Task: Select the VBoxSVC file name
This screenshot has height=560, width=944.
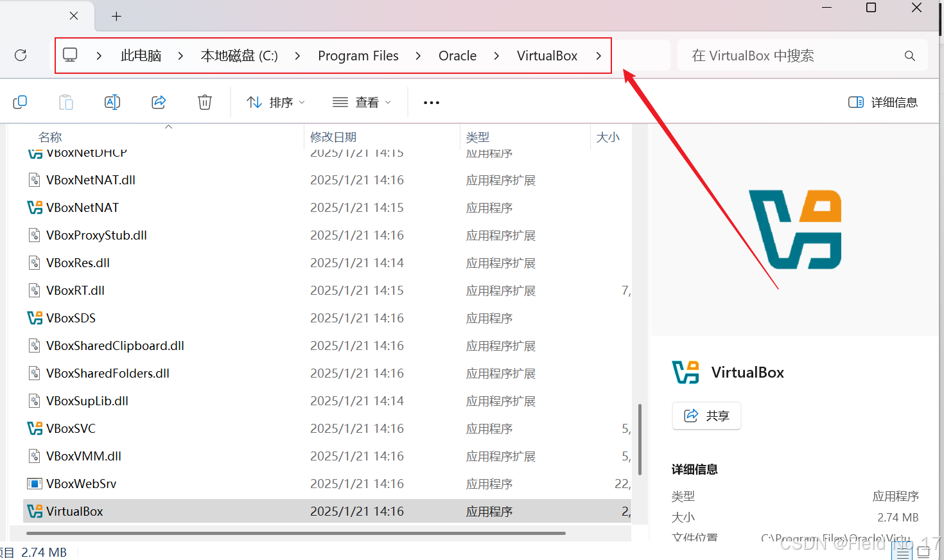Action: [x=71, y=428]
